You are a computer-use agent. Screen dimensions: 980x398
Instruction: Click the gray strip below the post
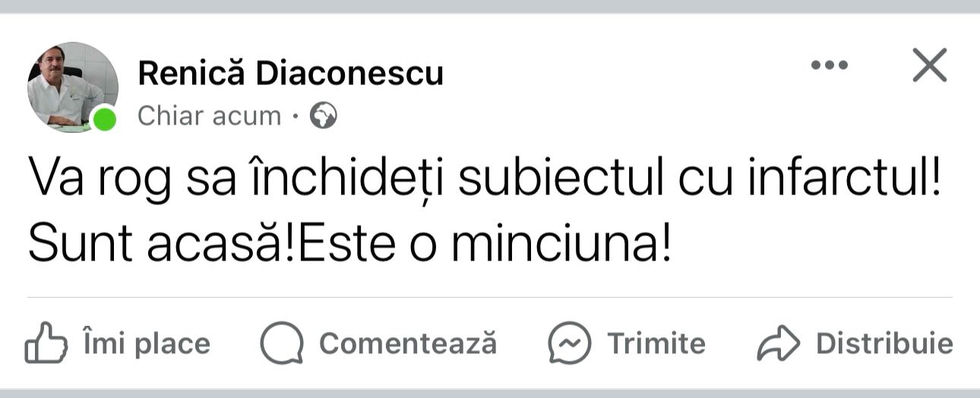click(x=490, y=393)
